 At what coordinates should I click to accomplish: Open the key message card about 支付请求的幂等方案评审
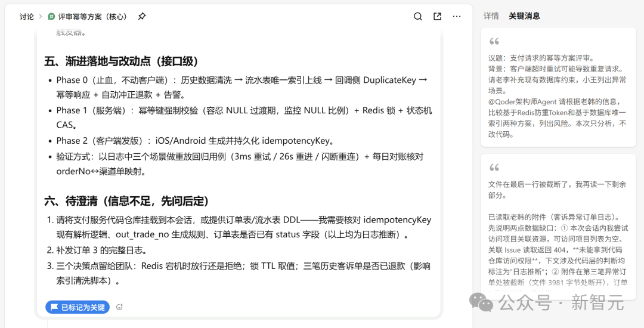click(558, 88)
